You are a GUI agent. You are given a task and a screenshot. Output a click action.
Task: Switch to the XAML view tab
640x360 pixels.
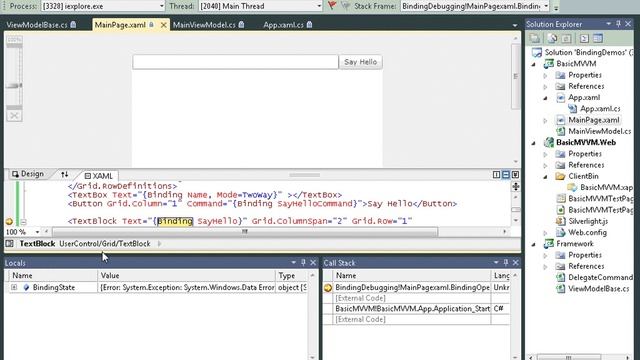tap(98, 176)
